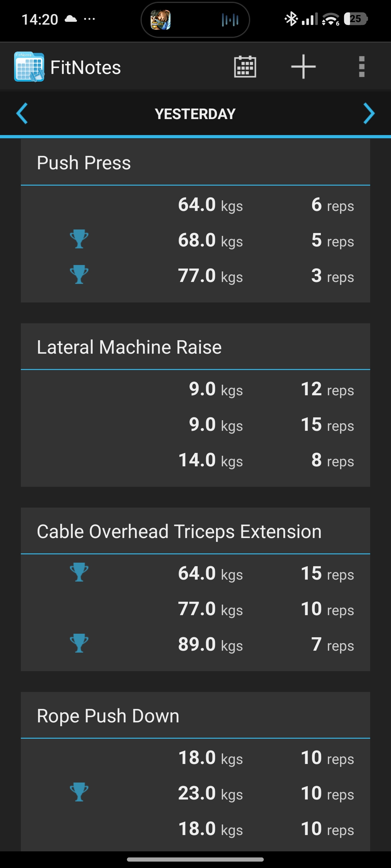This screenshot has height=868, width=391.
Task: Open the three-dot overflow menu
Action: pos(362,67)
